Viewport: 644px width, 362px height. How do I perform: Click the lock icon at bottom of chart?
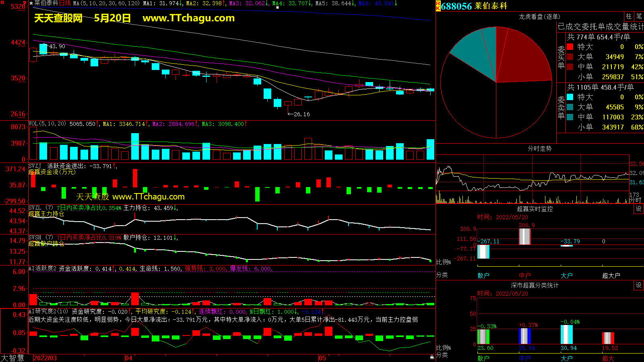click(x=432, y=357)
